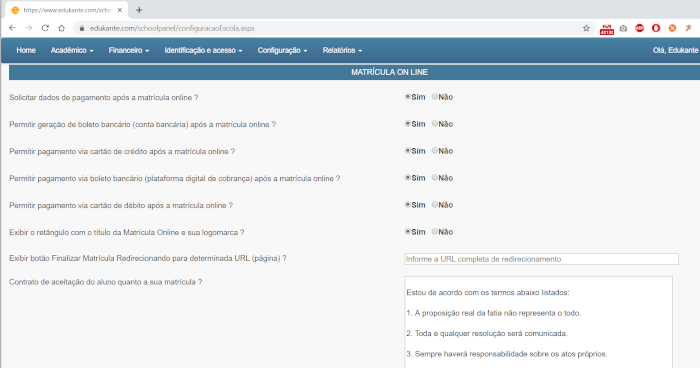The width and height of the screenshot is (700, 368).
Task: Choose Não for exibir retângulo com logomarca
Action: pyautogui.click(x=434, y=231)
